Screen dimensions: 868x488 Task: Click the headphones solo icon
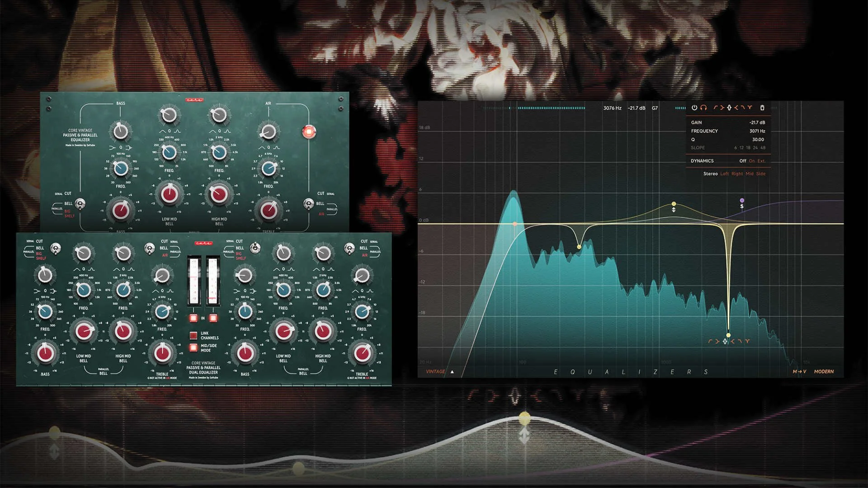pyautogui.click(x=703, y=108)
